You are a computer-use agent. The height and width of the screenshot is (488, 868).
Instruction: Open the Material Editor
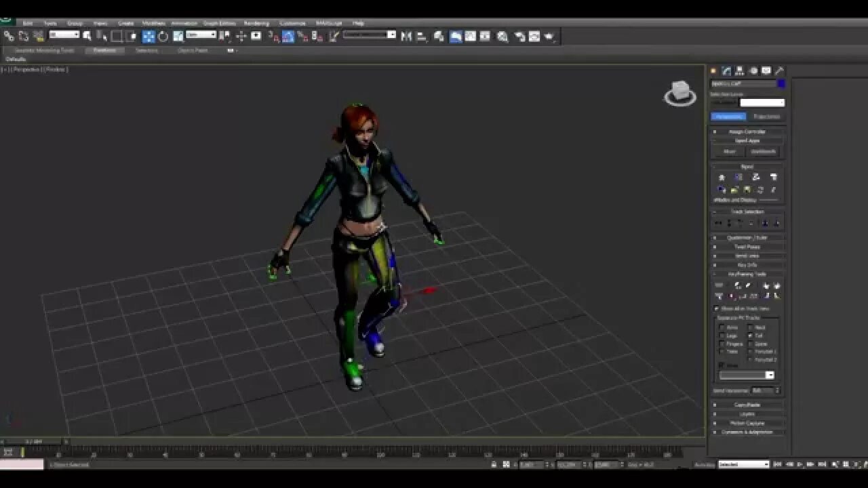[x=502, y=36]
